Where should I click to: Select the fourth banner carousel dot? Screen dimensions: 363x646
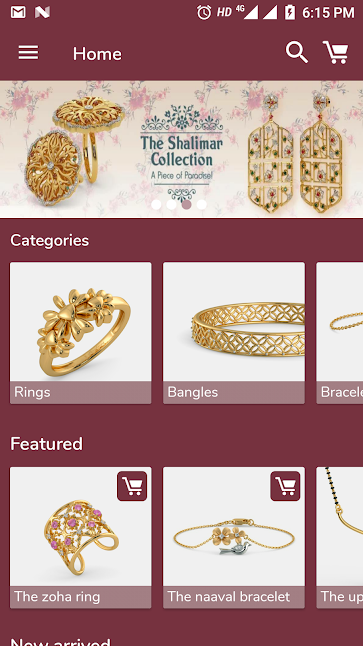(x=201, y=204)
